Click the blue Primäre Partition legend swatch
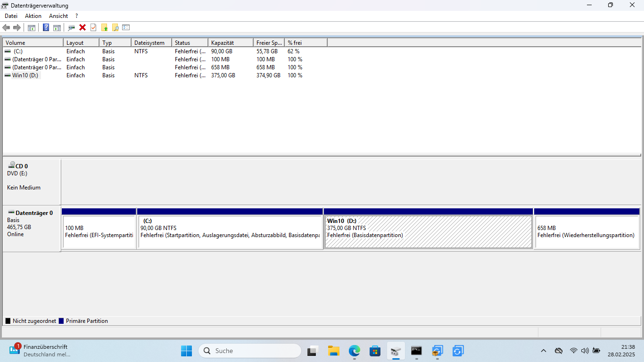 (61, 321)
